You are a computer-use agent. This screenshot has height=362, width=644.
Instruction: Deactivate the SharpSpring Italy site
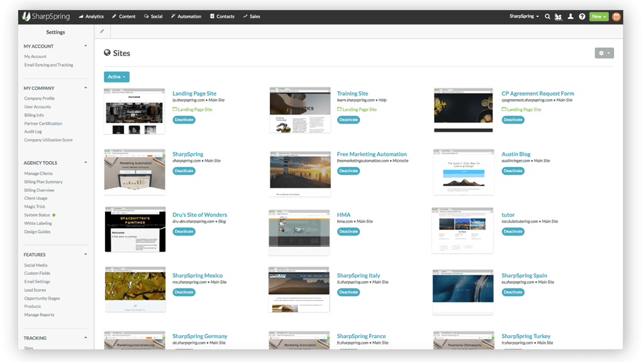pyautogui.click(x=348, y=292)
